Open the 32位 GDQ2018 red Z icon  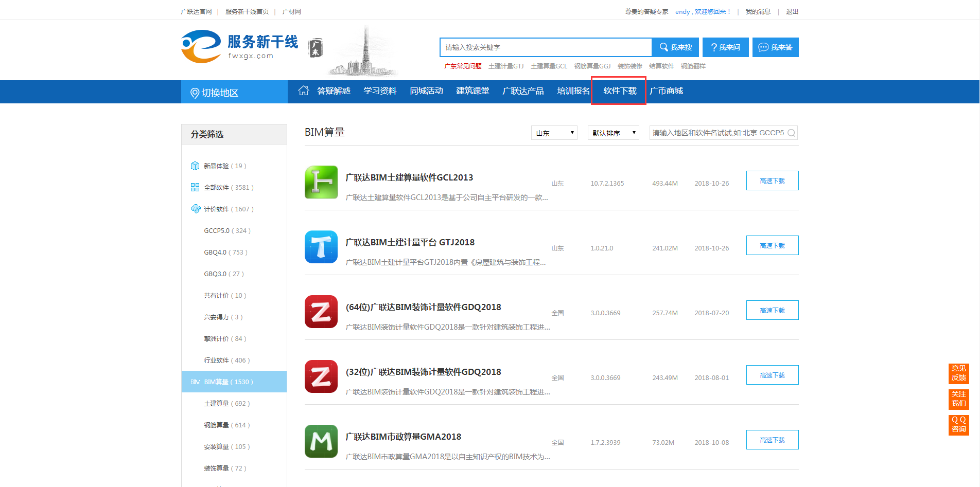point(321,376)
